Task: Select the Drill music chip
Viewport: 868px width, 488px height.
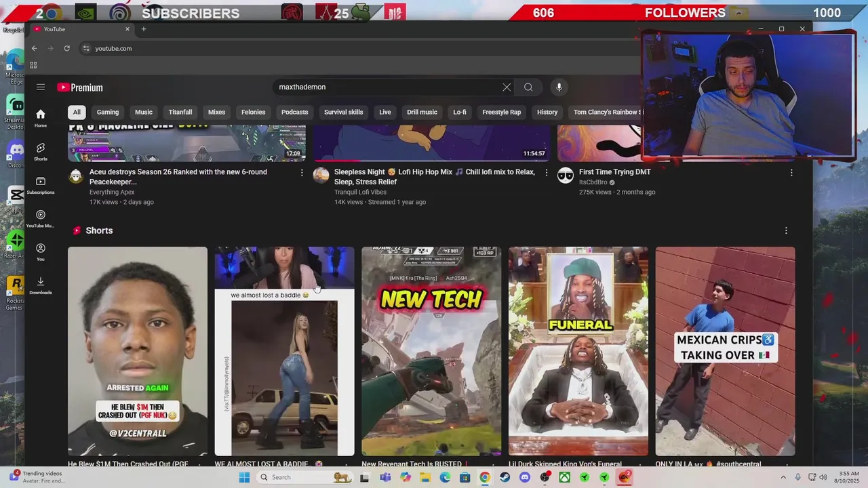Action: click(422, 112)
